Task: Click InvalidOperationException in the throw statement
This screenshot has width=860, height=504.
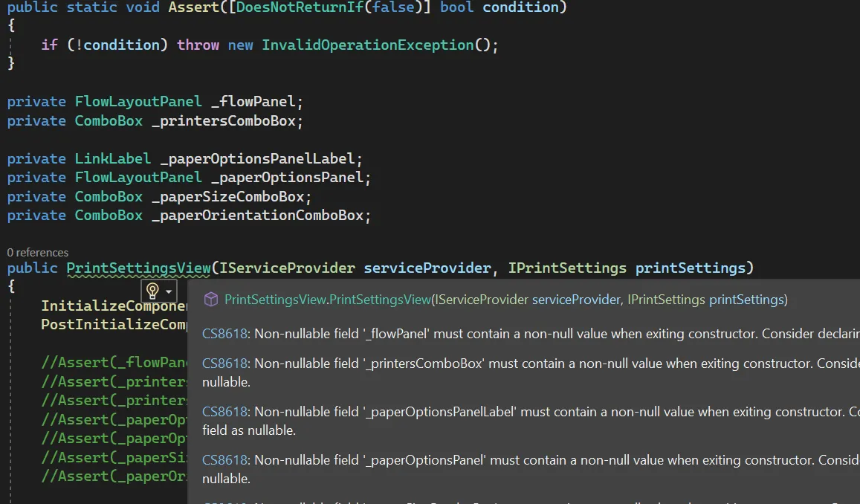Action: 367,45
